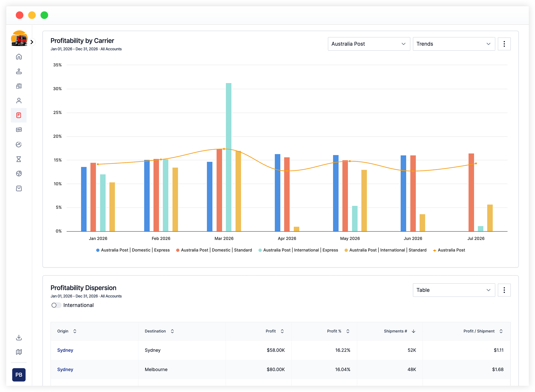Screen dimensions: 535x392
Task: Expand the sidebar with chevron arrow
Action: (32, 42)
